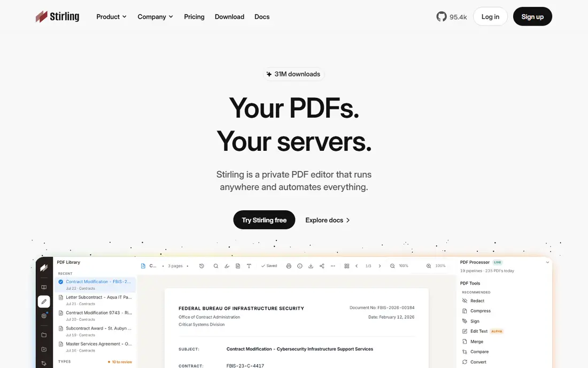Screen dimensions: 588x368
Task: Go to the previous page arrow
Action: pyautogui.click(x=357, y=266)
